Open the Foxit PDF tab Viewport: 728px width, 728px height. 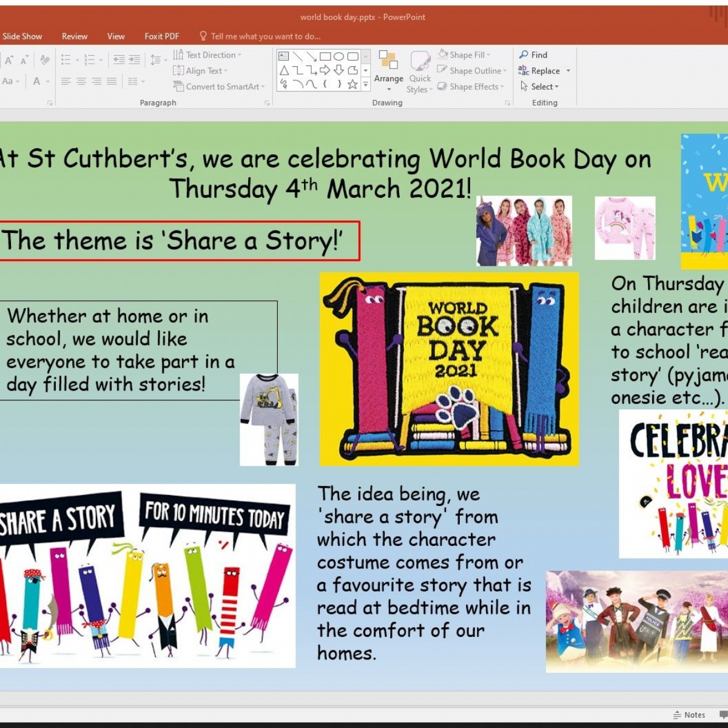(162, 36)
